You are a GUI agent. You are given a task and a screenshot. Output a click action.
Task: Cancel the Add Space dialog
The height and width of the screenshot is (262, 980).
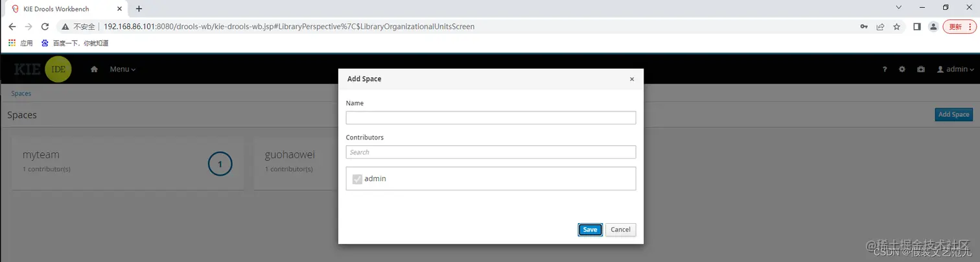tap(620, 230)
